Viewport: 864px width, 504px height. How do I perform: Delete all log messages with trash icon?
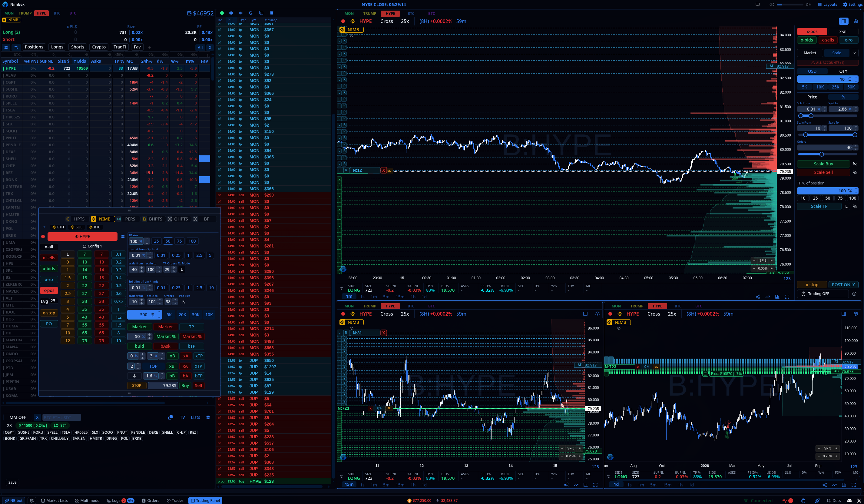[x=272, y=13]
